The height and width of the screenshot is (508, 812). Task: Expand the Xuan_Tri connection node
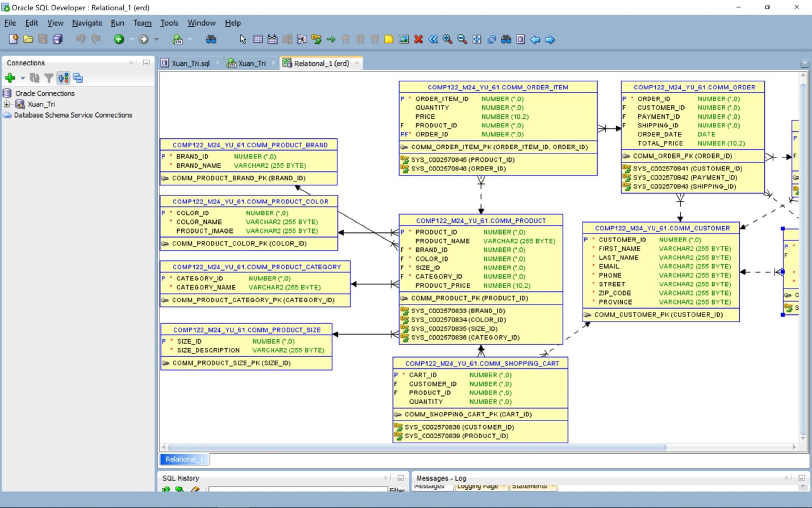coord(6,104)
